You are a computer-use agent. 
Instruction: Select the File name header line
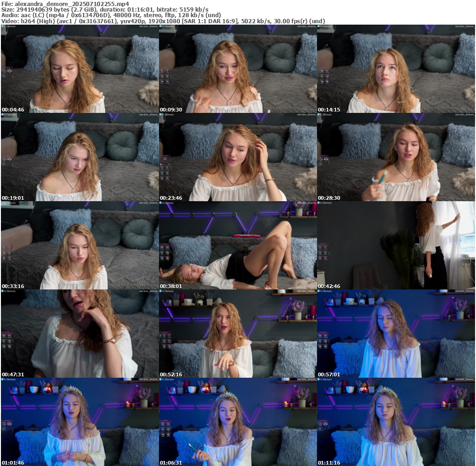[x=65, y=4]
